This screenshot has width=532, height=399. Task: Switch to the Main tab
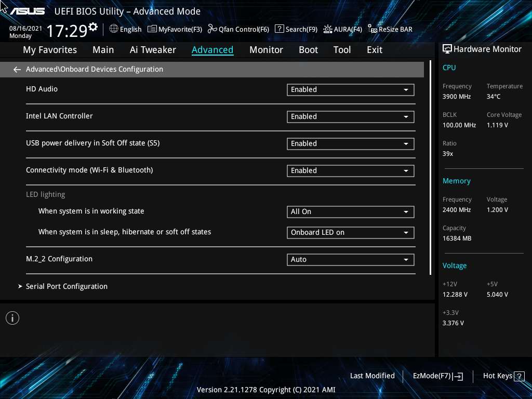coord(103,50)
